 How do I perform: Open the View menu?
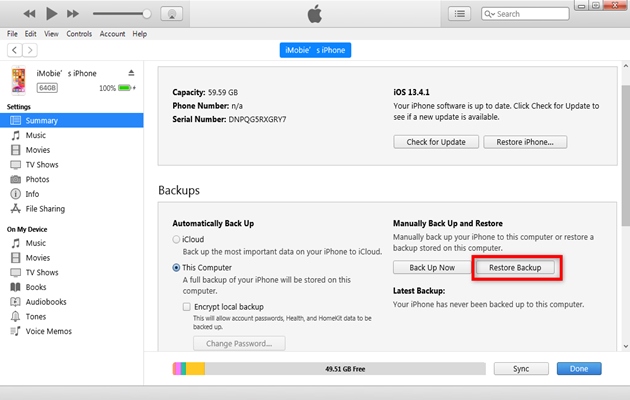click(51, 34)
